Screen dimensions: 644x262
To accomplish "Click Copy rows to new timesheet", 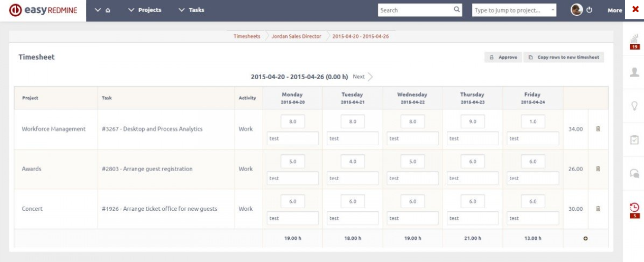I will [564, 57].
